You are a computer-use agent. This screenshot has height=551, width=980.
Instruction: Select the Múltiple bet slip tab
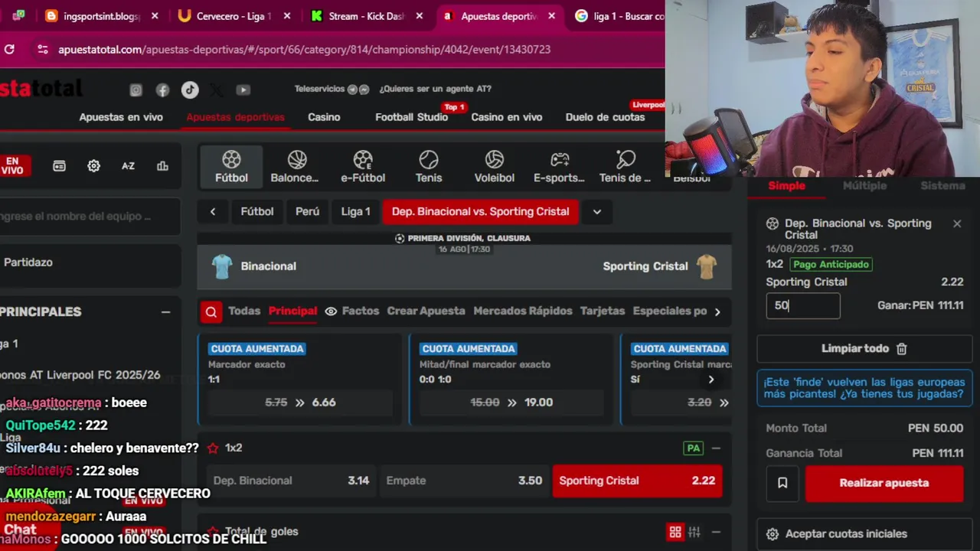[864, 186]
